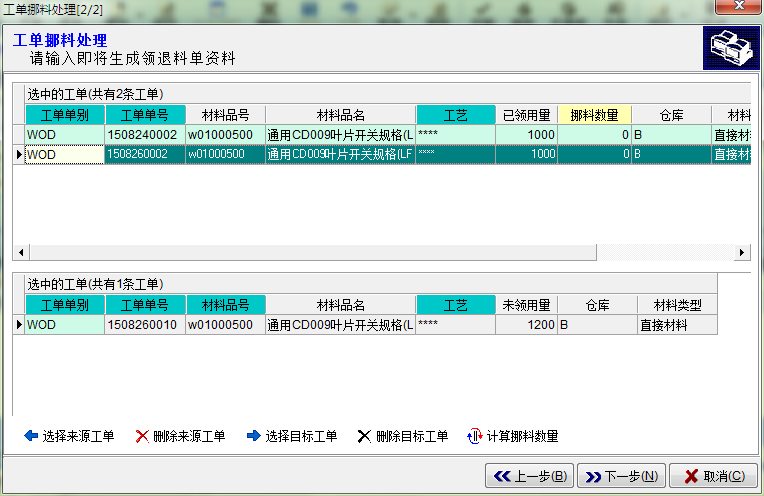This screenshot has width=764, height=496.
Task: Select target work order 1508260010 cell
Action: point(145,324)
